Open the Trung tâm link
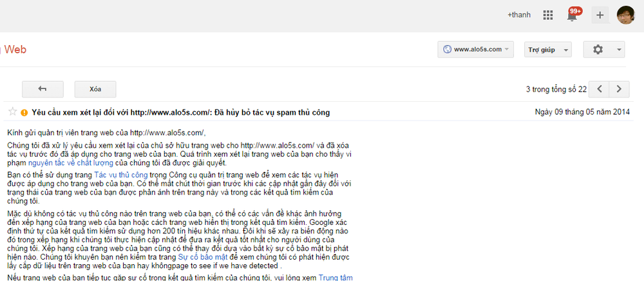 (x=336, y=277)
